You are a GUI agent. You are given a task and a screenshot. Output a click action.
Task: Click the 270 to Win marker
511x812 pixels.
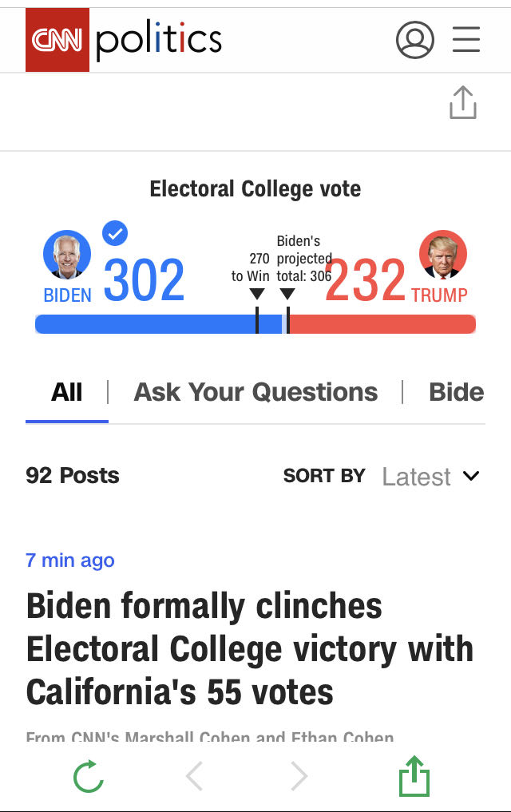[257, 294]
